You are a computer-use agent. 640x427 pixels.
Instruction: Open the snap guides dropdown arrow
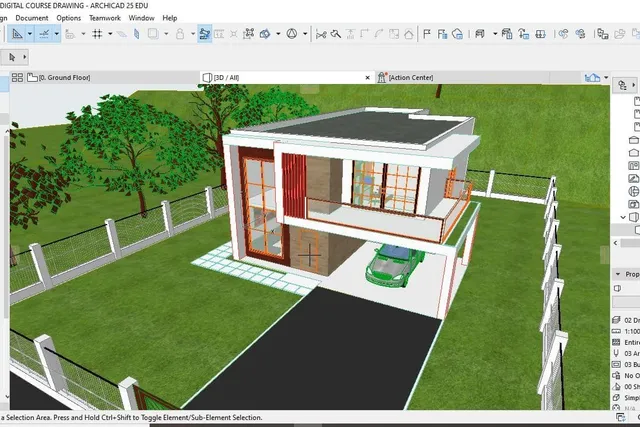coord(57,34)
